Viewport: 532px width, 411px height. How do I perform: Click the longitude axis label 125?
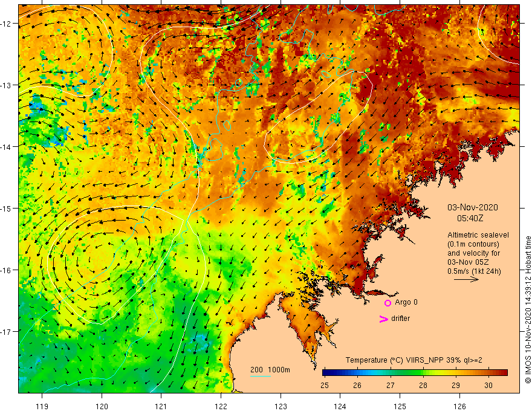(400, 406)
